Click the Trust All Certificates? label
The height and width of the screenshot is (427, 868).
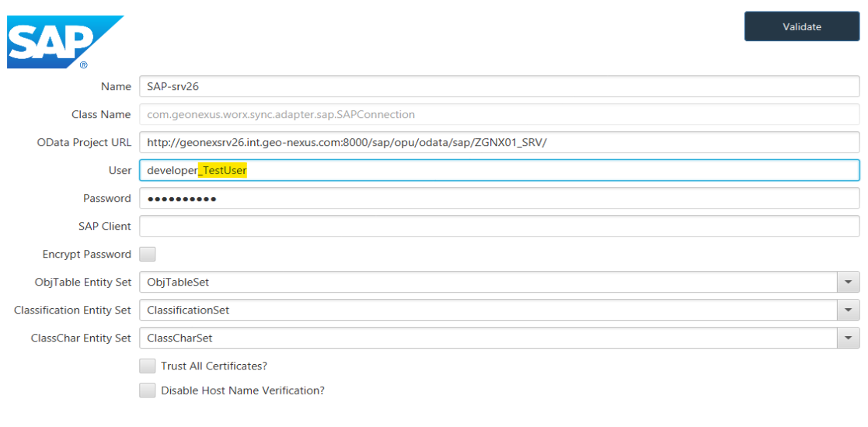click(214, 366)
